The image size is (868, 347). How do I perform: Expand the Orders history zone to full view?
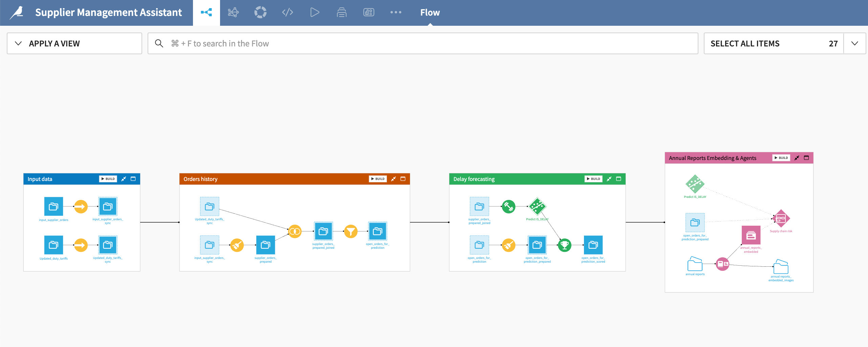tap(403, 179)
